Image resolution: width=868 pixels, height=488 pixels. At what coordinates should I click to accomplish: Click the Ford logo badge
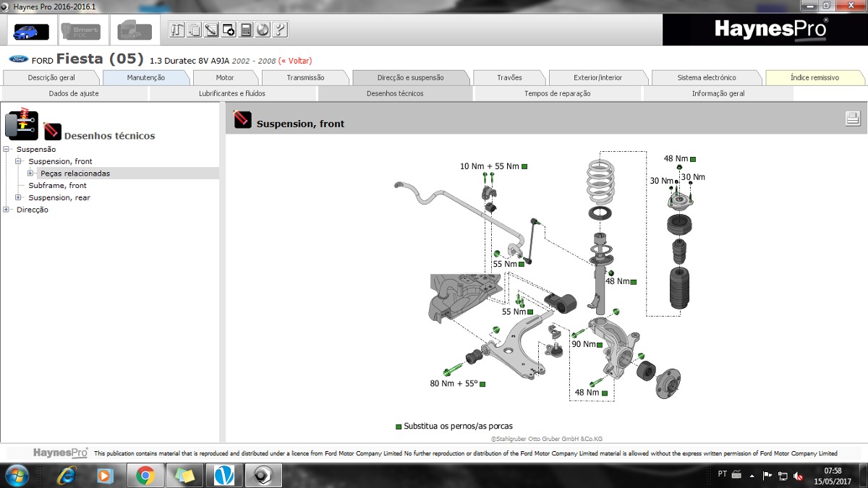click(x=18, y=59)
